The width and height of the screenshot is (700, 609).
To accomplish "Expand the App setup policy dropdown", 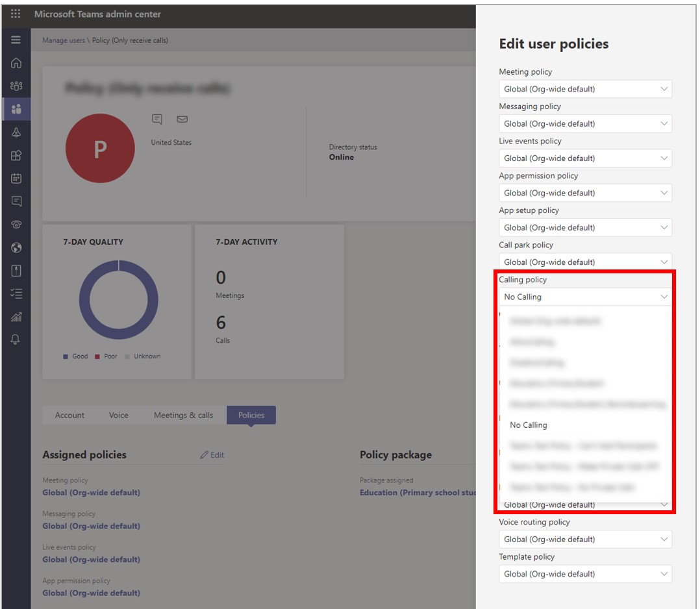I will [x=585, y=228].
